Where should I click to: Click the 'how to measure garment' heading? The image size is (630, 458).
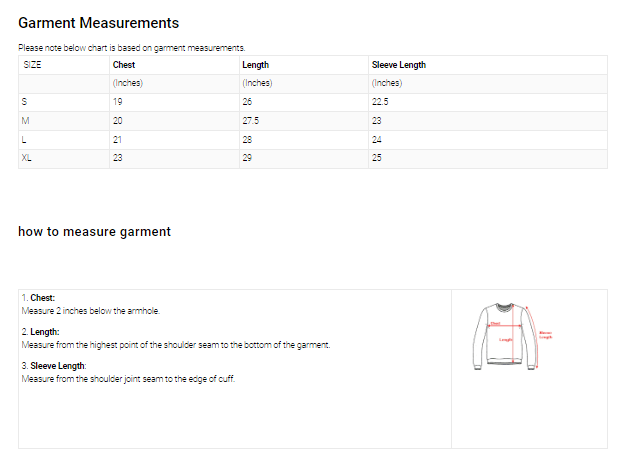coord(94,231)
